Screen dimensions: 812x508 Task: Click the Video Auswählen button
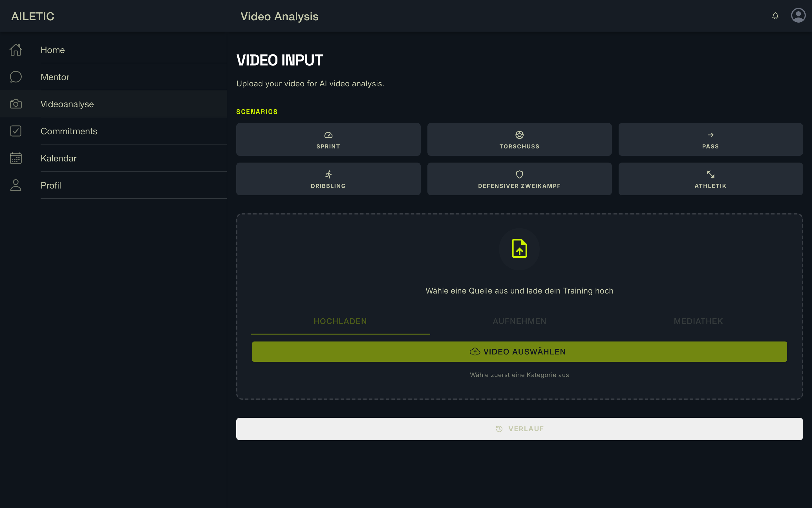click(x=519, y=352)
